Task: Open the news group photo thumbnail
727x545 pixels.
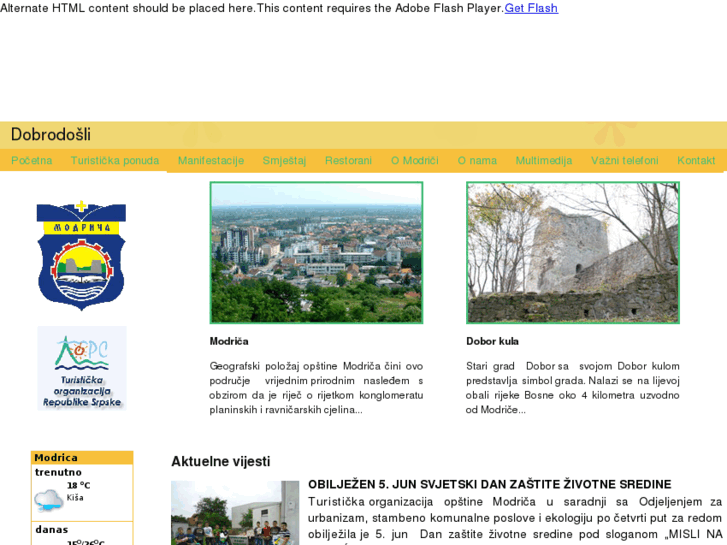Action: (x=235, y=513)
